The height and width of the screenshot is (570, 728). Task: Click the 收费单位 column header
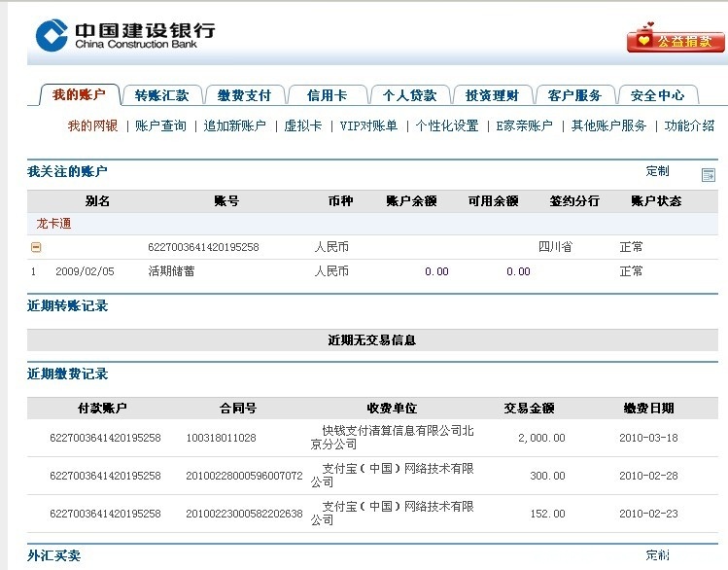[392, 409]
